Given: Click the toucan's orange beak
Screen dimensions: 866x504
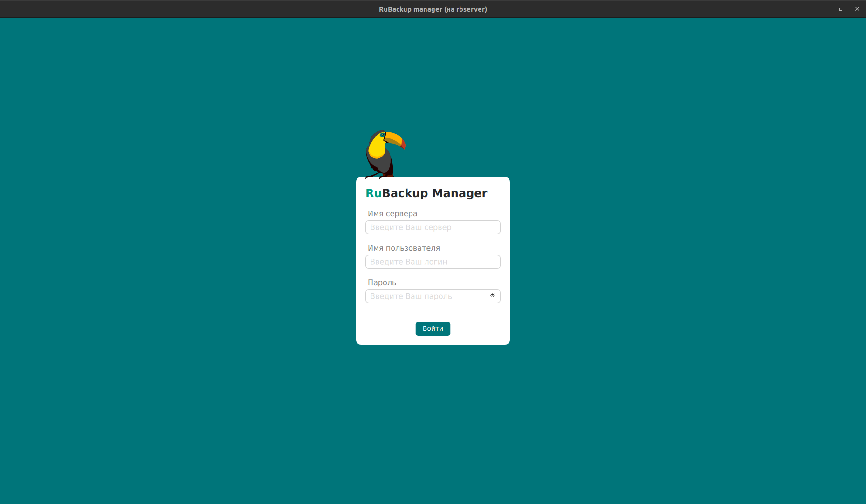Looking at the screenshot, I should click(x=395, y=139).
